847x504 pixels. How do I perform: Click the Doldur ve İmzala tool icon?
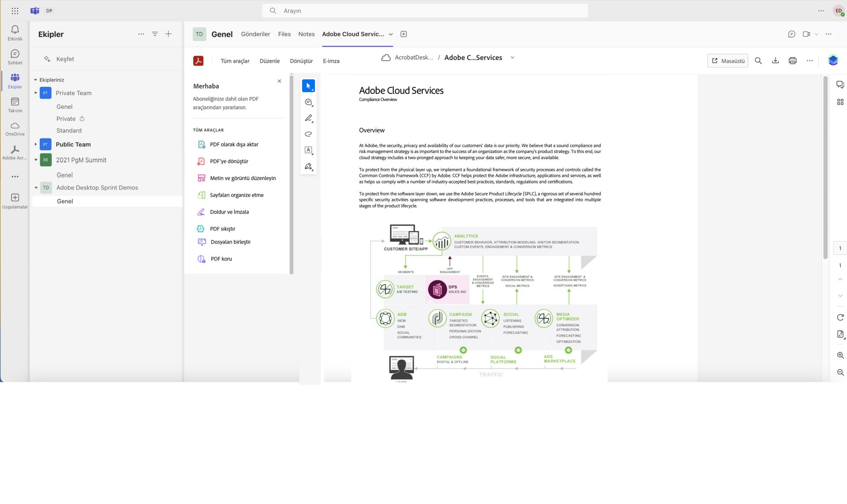coord(201,211)
